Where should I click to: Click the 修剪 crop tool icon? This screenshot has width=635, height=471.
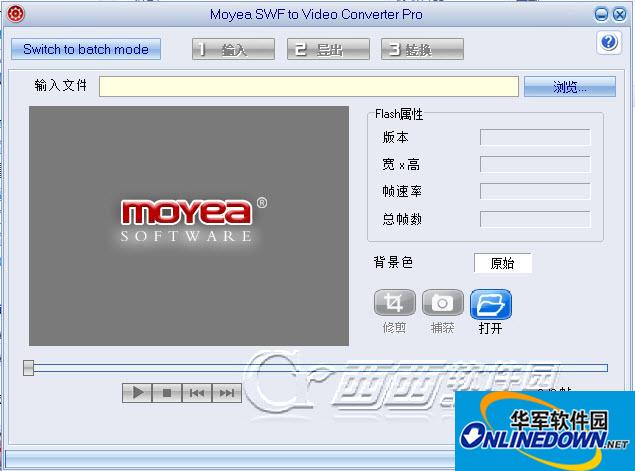pyautogui.click(x=394, y=303)
